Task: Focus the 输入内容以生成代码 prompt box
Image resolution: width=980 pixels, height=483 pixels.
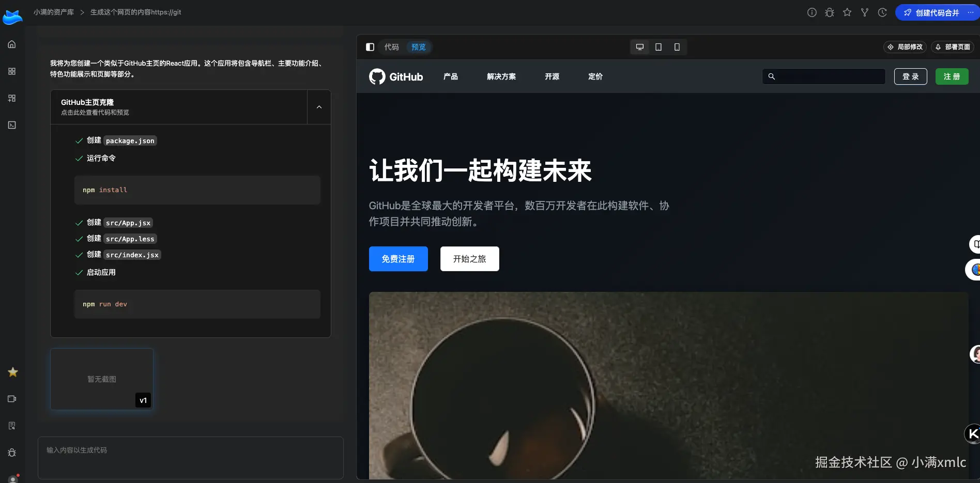Action: (191, 458)
